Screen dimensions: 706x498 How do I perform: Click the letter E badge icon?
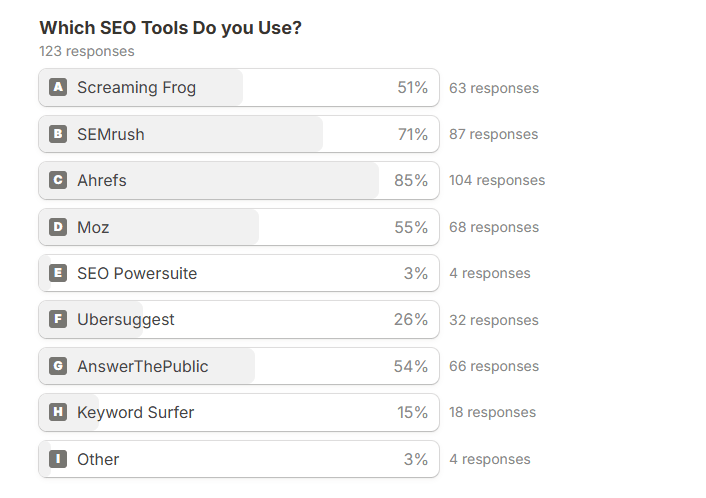(x=58, y=273)
